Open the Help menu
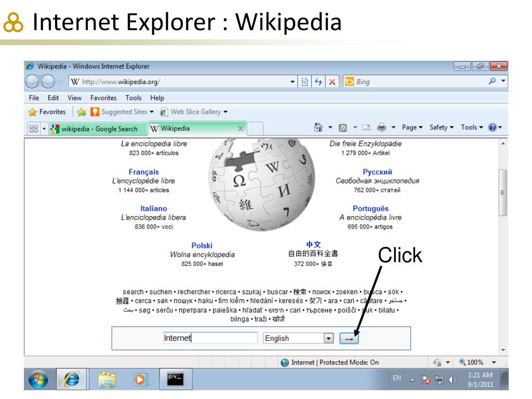 click(x=157, y=98)
